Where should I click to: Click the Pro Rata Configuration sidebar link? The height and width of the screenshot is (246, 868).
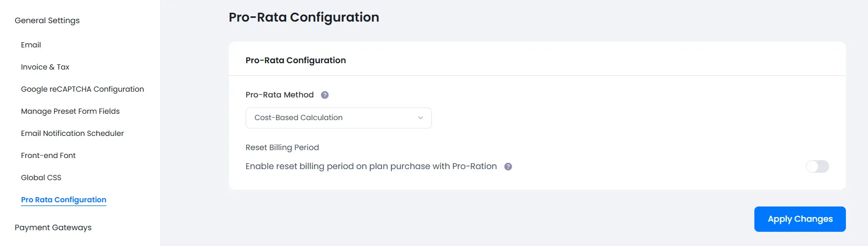(x=64, y=200)
